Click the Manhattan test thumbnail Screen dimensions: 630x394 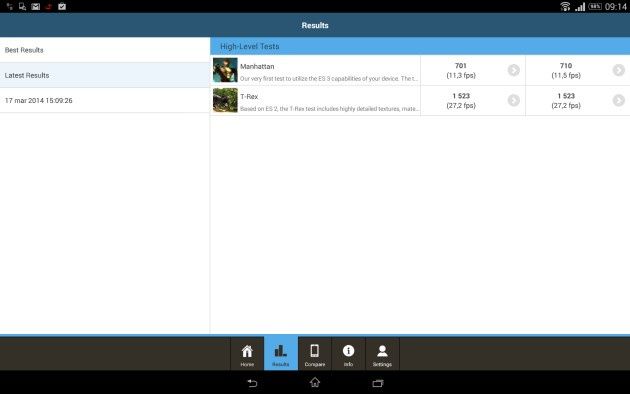tap(225, 70)
